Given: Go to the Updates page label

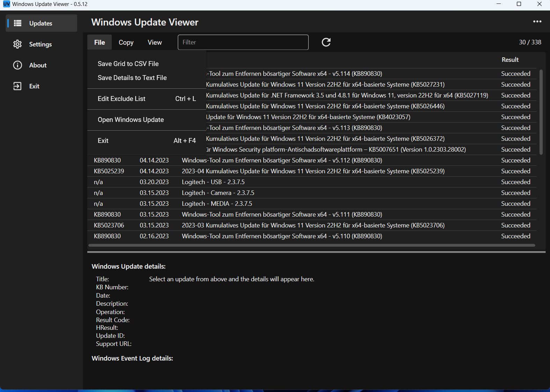Looking at the screenshot, I should (x=41, y=23).
